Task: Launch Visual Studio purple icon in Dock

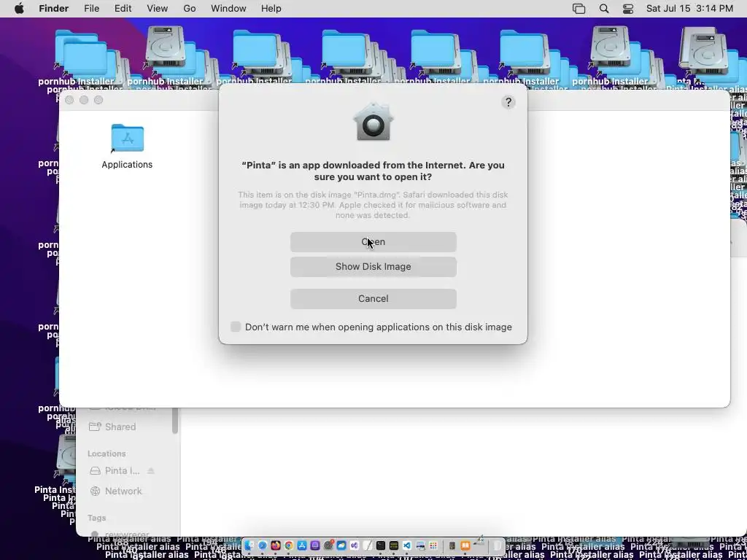Action: tap(355, 545)
